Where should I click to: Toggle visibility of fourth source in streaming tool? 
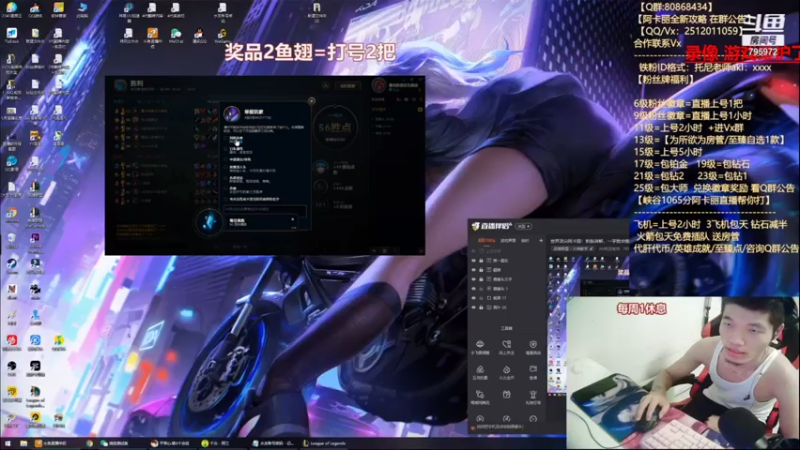(x=473, y=289)
